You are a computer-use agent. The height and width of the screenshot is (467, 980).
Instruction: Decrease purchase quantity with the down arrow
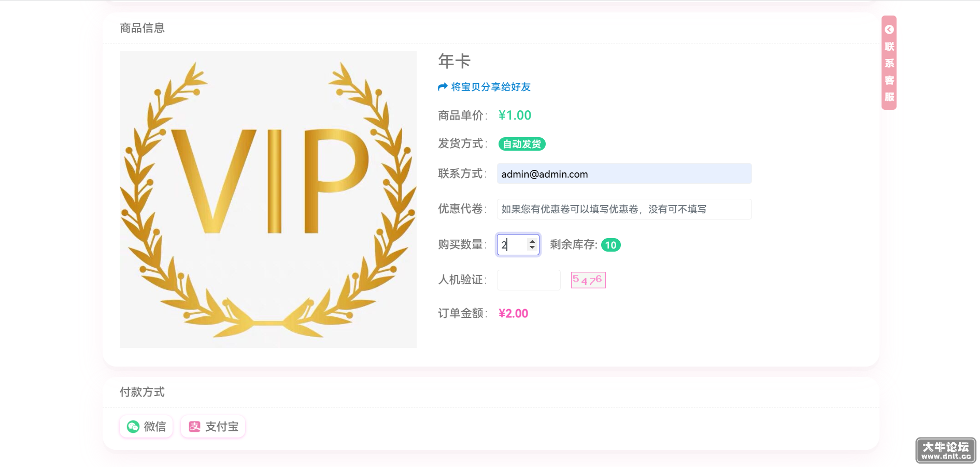tap(532, 248)
